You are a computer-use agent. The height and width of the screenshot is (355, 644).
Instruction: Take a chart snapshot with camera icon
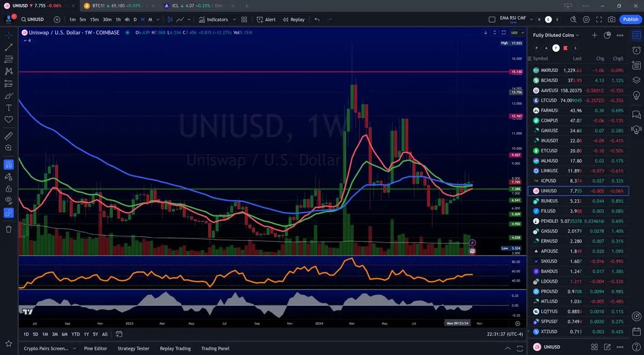tap(612, 19)
